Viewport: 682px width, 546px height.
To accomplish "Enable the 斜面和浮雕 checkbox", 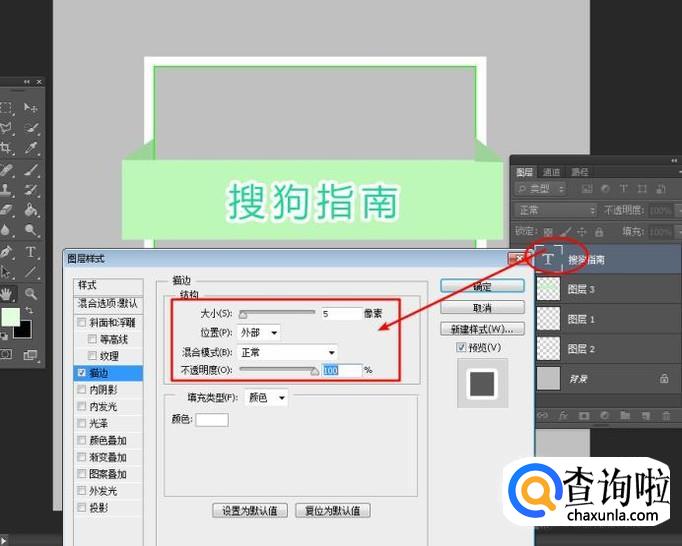I will click(81, 322).
